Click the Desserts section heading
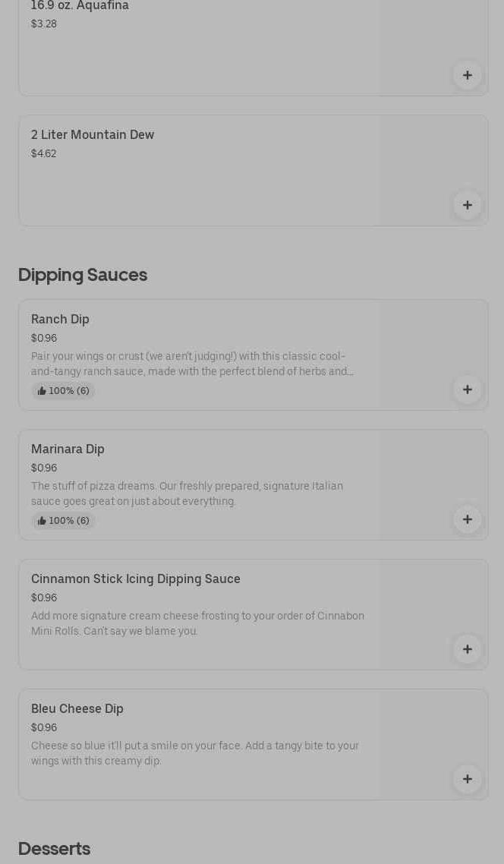 click(x=54, y=849)
